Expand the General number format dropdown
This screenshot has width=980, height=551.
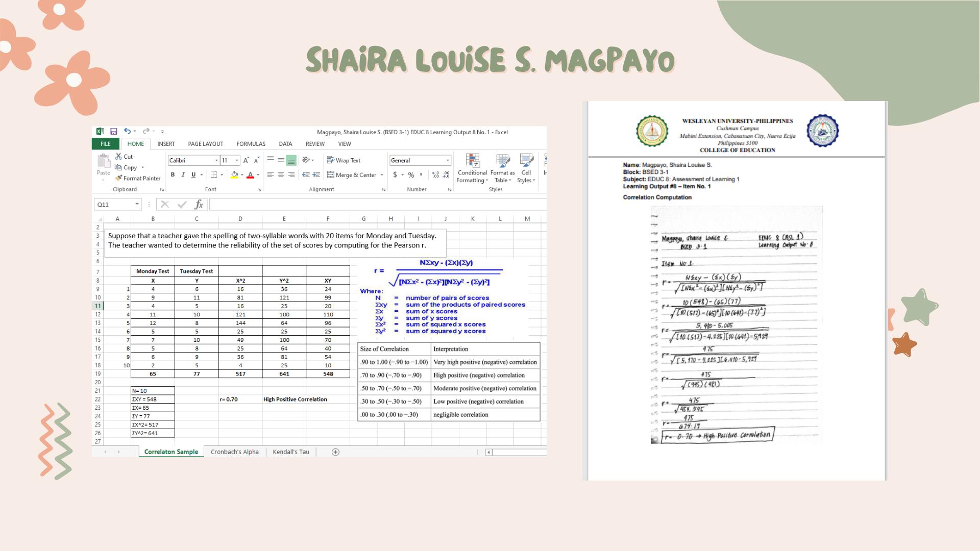tap(448, 160)
